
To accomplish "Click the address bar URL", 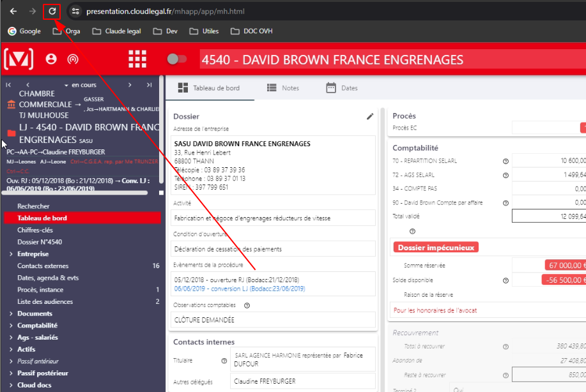I will [165, 11].
